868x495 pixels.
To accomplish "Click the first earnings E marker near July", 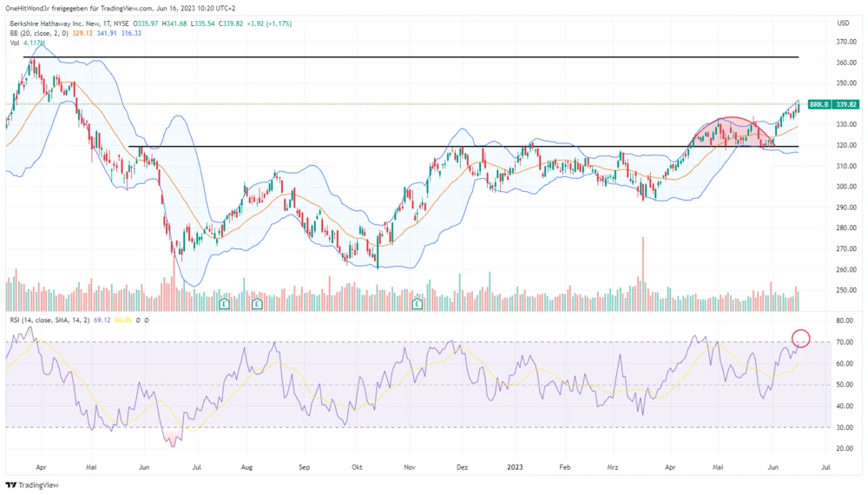I will (224, 304).
